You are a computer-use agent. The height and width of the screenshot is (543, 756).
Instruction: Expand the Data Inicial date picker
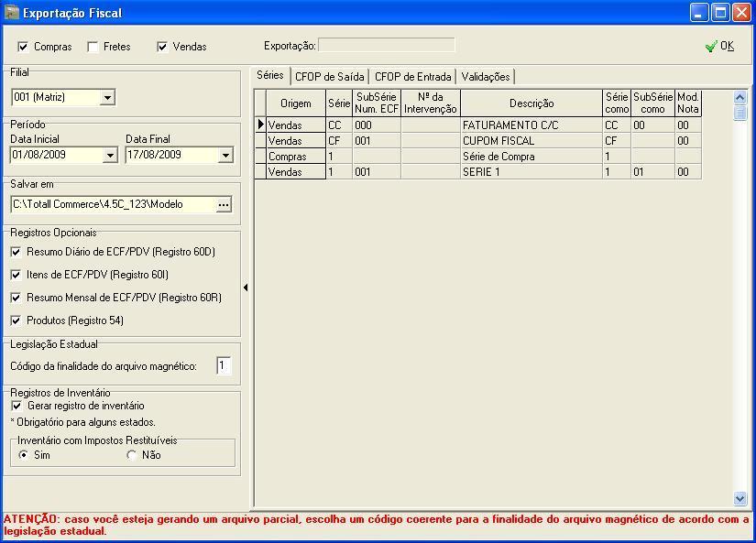(x=110, y=156)
